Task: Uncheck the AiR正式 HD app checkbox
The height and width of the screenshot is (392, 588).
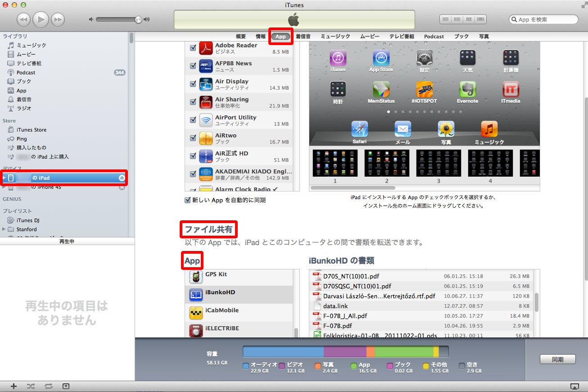Action: pos(193,156)
